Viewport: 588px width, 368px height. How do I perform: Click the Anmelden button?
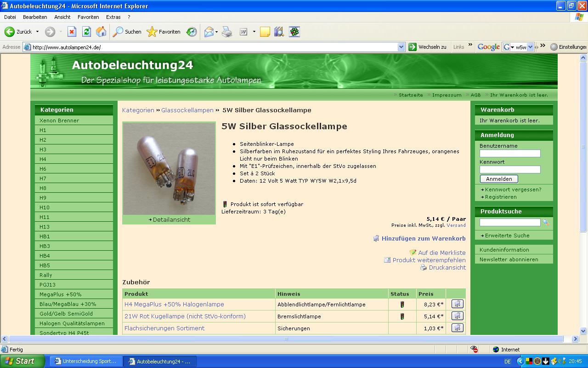coord(498,179)
